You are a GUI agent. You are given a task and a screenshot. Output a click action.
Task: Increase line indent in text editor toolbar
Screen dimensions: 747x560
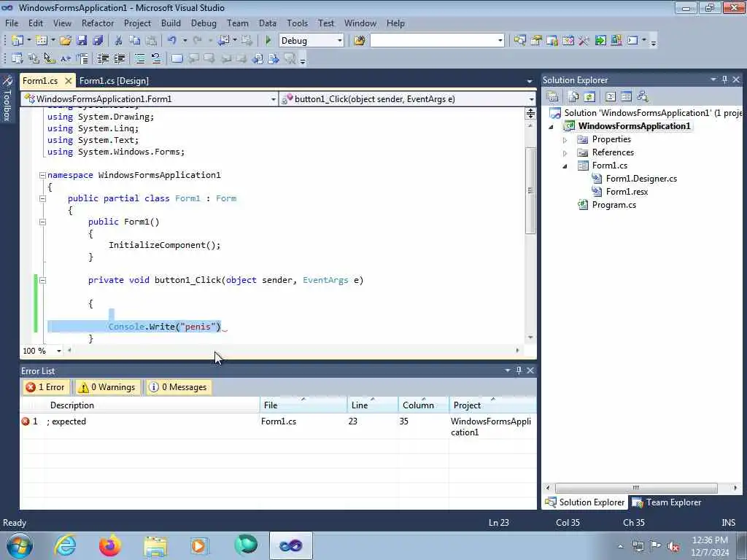click(x=119, y=58)
